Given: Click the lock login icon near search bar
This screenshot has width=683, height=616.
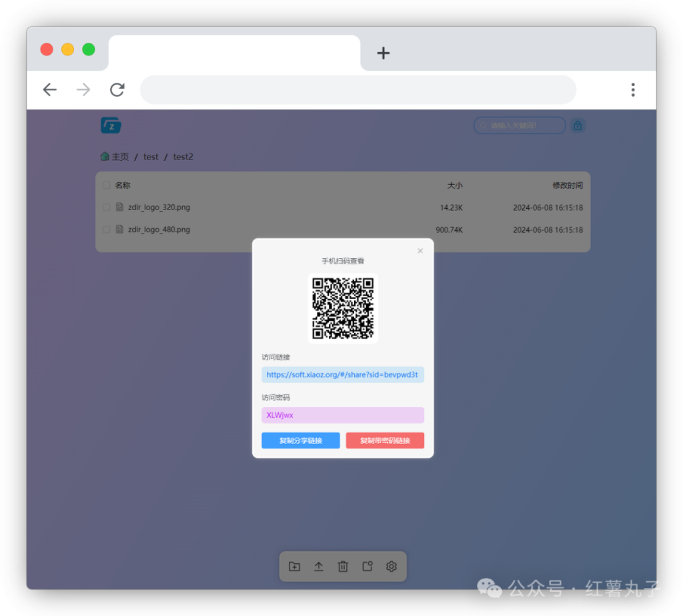Looking at the screenshot, I should click(578, 125).
